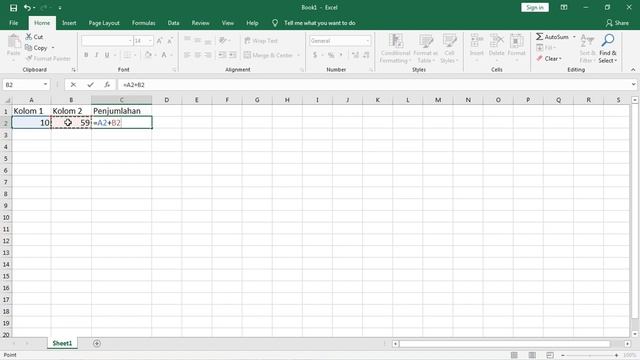
Task: Toggle Wrap Text
Action: point(261,41)
